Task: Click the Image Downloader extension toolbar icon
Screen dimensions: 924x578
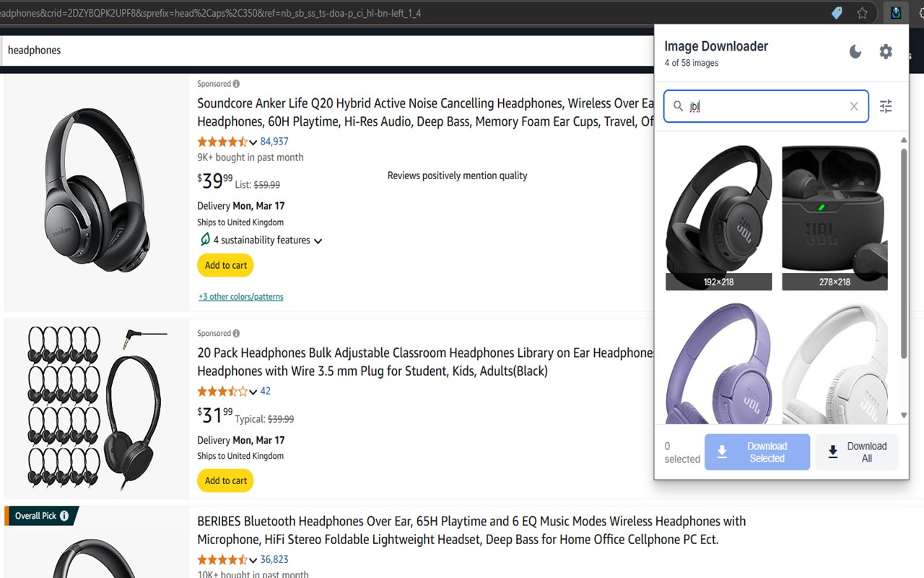Action: coord(896,12)
